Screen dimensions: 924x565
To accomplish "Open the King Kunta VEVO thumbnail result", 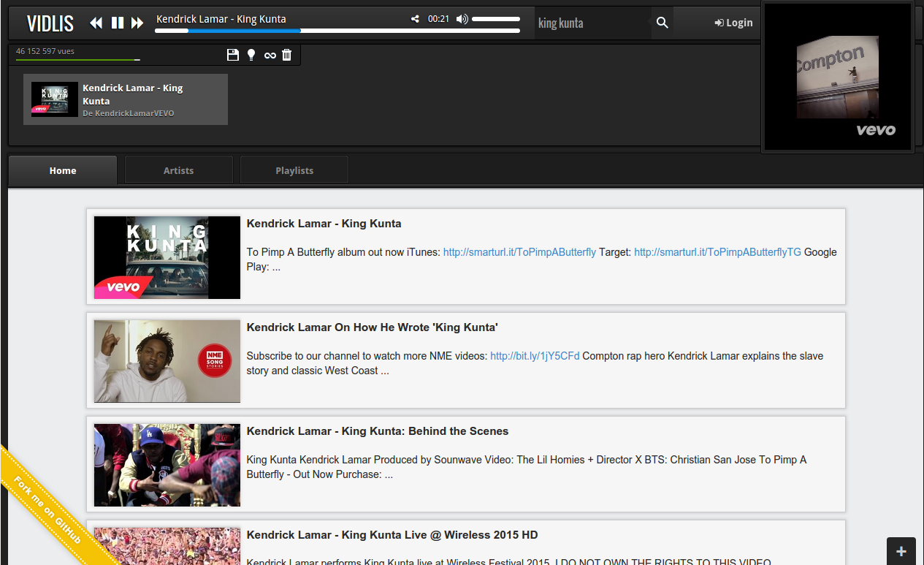I will [x=167, y=257].
